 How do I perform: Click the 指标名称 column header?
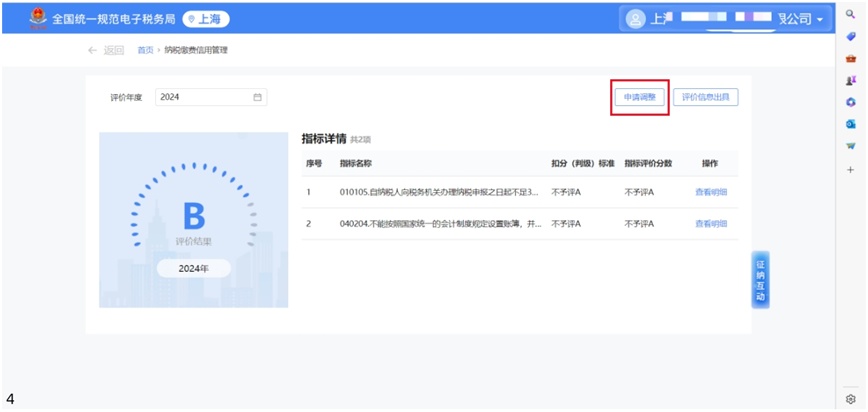[x=356, y=163]
